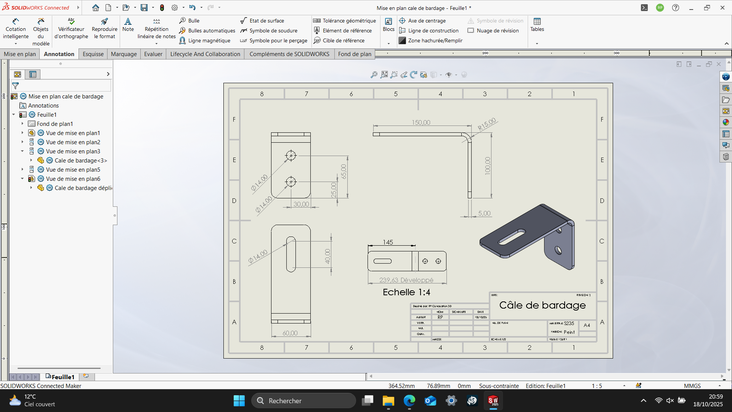Select the Etat de surface tool
Screen dimensions: 732x412
pos(265,20)
